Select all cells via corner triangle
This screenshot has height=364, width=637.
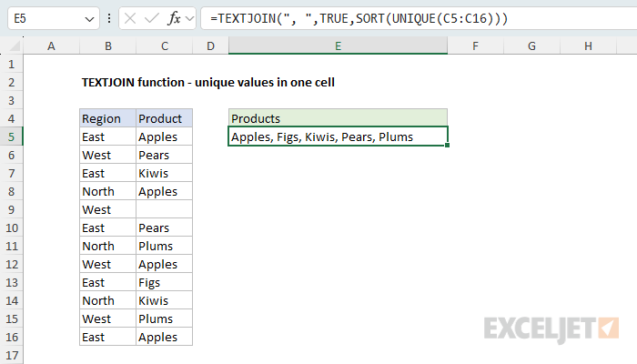(x=15, y=46)
